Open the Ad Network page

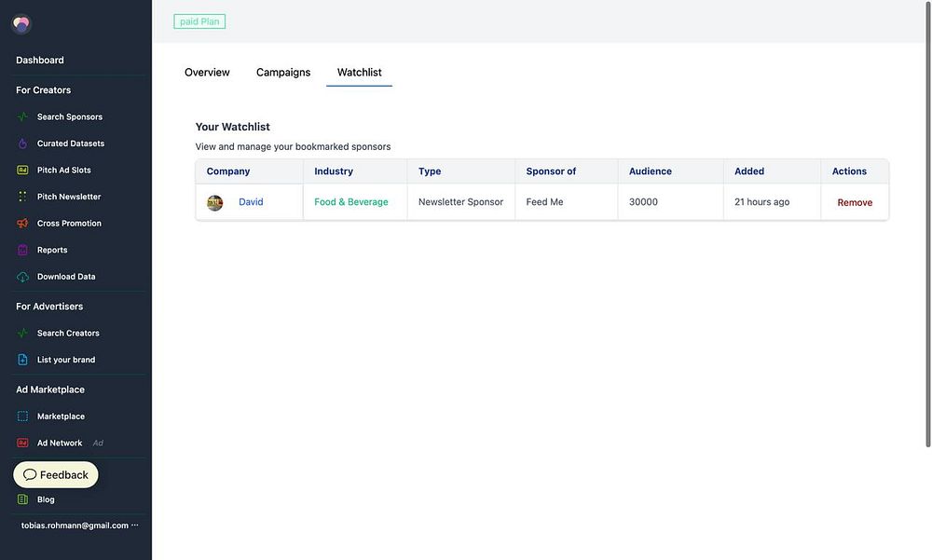[60, 443]
